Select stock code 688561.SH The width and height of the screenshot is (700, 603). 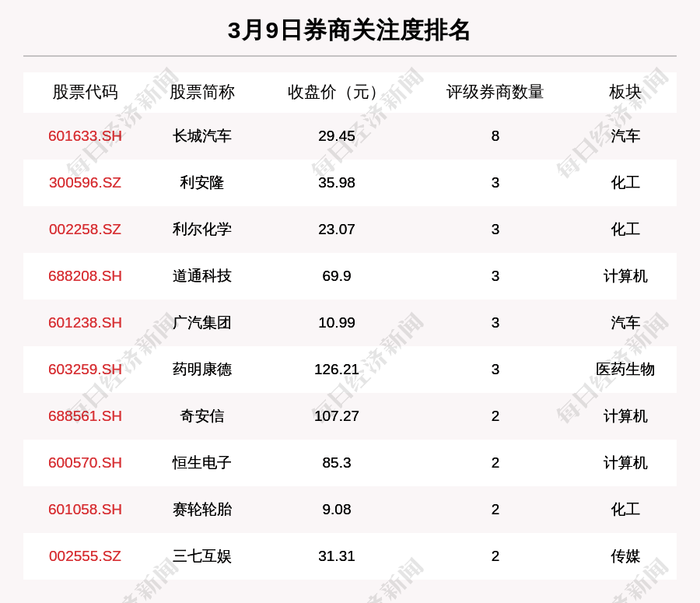(x=86, y=415)
